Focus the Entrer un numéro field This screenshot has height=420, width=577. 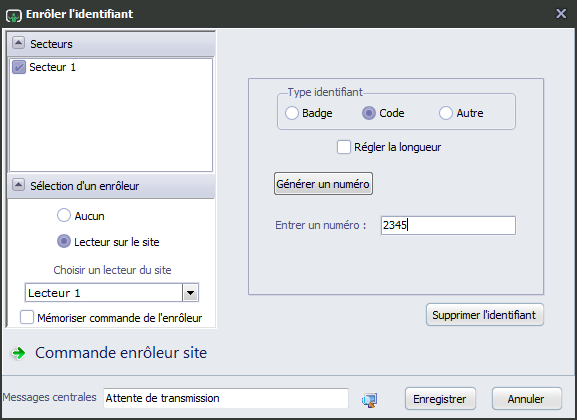coord(448,225)
